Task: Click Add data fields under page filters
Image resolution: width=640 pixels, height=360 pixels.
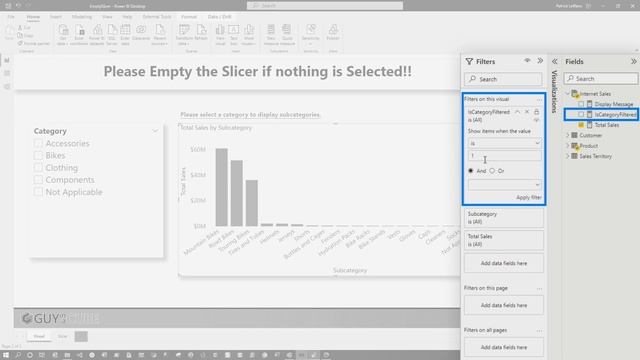Action: (x=504, y=305)
